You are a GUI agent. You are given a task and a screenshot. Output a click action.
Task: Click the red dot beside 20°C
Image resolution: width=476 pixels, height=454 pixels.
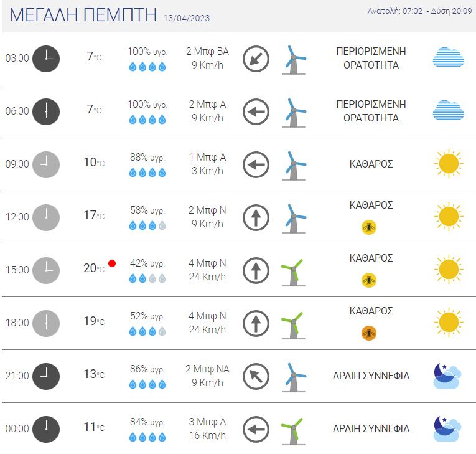tap(112, 263)
